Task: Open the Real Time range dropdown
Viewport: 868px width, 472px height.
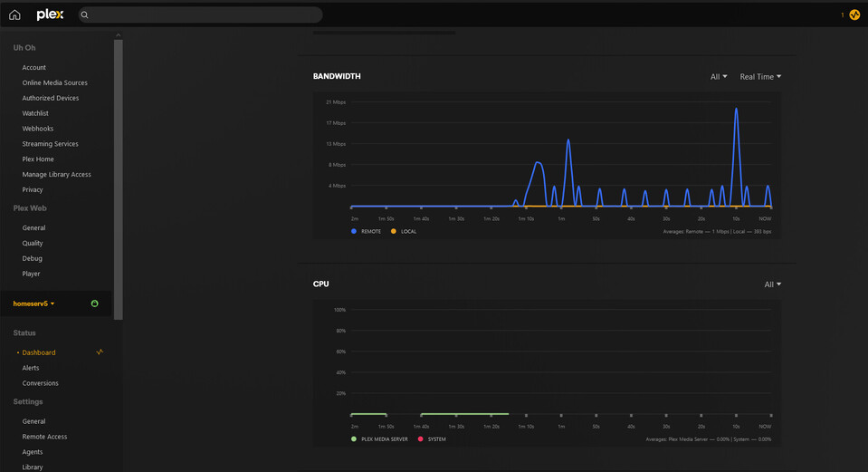Action: 760,76
